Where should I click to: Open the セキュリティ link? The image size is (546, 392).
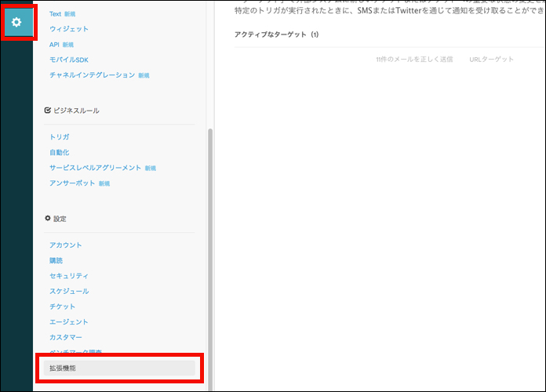point(69,276)
